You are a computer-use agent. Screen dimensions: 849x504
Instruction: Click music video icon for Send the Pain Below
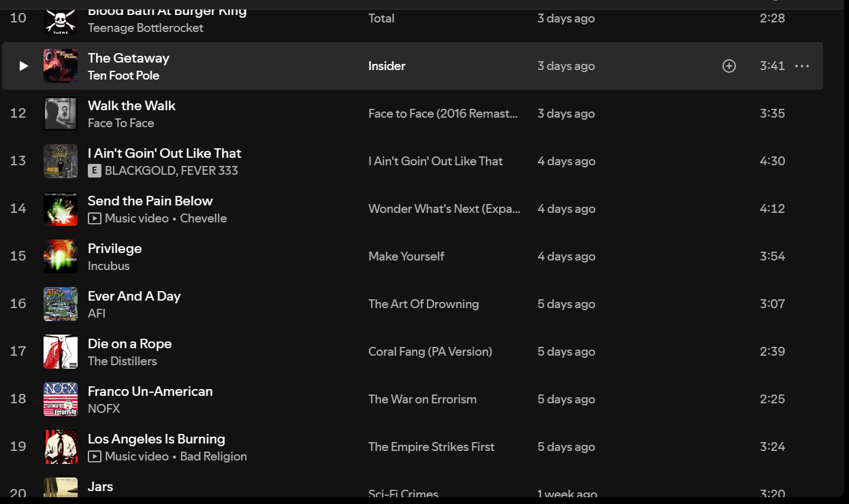coord(95,218)
